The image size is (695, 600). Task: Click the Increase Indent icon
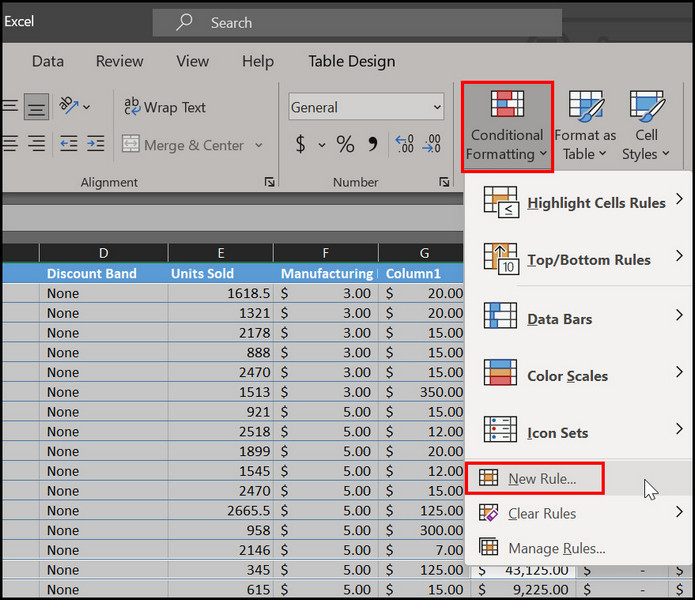(x=95, y=144)
